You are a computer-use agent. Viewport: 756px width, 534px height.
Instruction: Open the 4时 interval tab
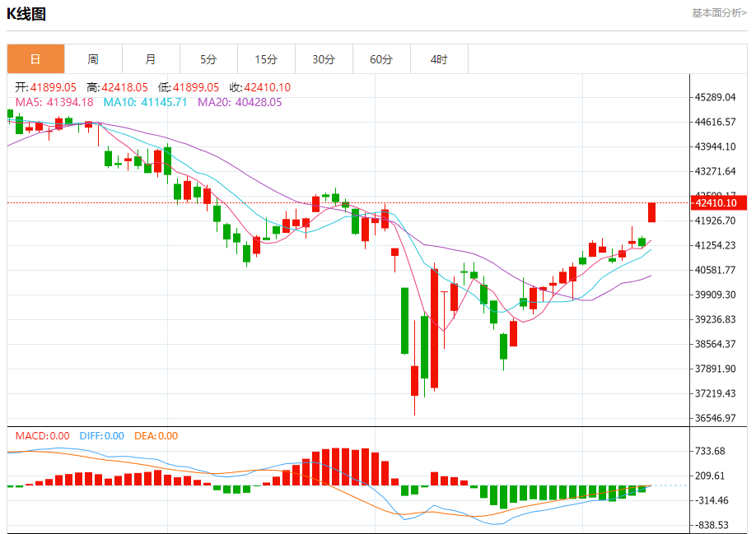pyautogui.click(x=439, y=59)
